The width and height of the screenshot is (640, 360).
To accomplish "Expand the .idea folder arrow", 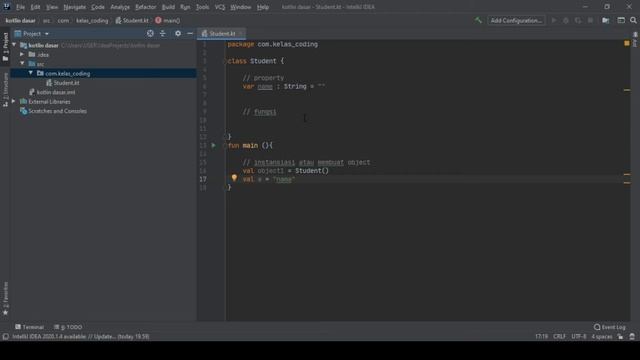I will [22, 54].
